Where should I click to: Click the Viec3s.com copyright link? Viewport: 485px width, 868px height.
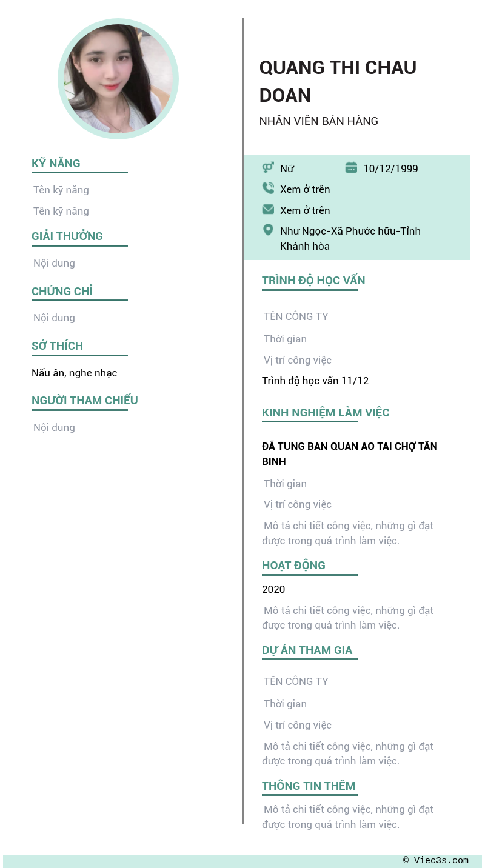coord(436,861)
